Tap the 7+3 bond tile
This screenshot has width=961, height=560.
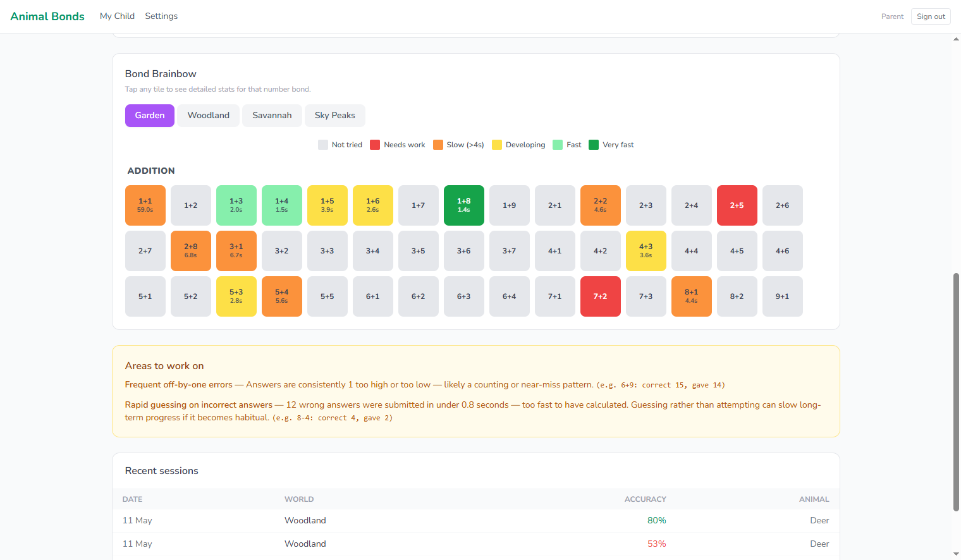646,296
